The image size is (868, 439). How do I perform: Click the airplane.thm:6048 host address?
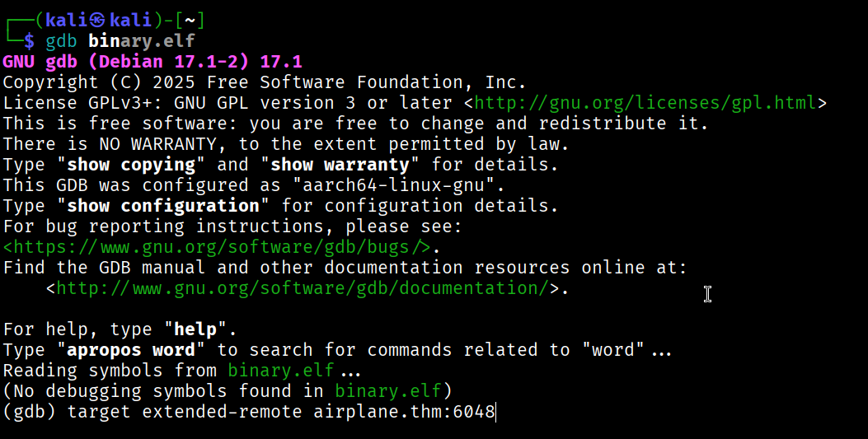coord(404,412)
